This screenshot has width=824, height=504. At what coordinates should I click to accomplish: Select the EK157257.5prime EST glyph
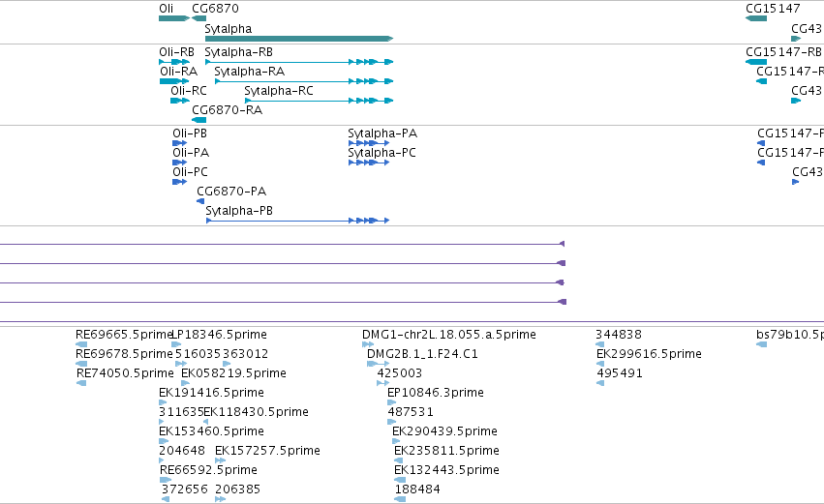click(x=220, y=460)
